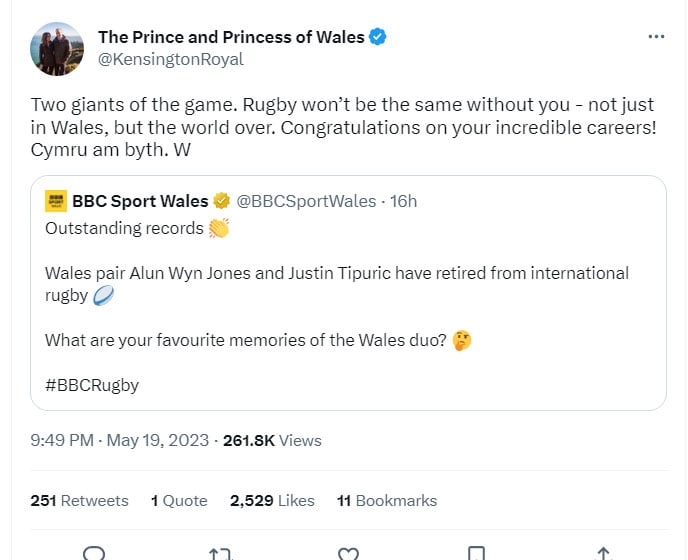
Task: Click the blue verified badge icon
Action: [378, 37]
